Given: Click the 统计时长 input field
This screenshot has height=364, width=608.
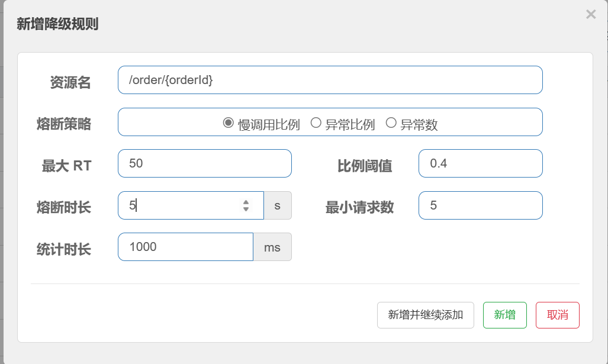Looking at the screenshot, I should 185,247.
